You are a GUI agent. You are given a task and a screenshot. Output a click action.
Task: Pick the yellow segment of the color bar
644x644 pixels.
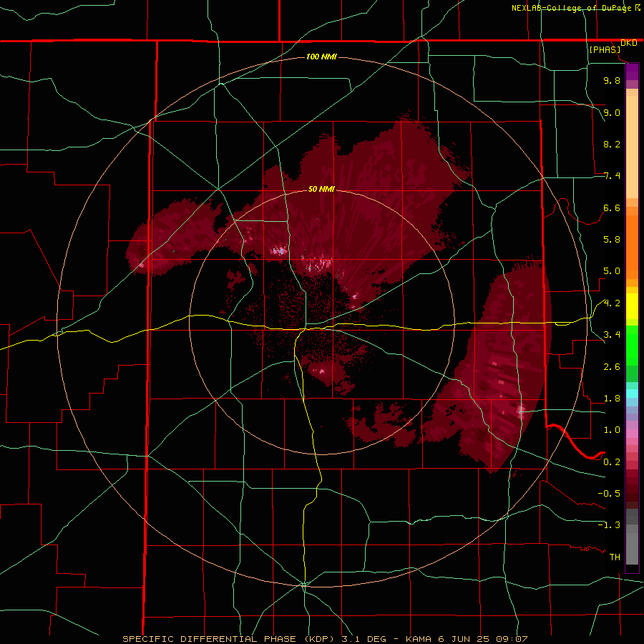632,306
